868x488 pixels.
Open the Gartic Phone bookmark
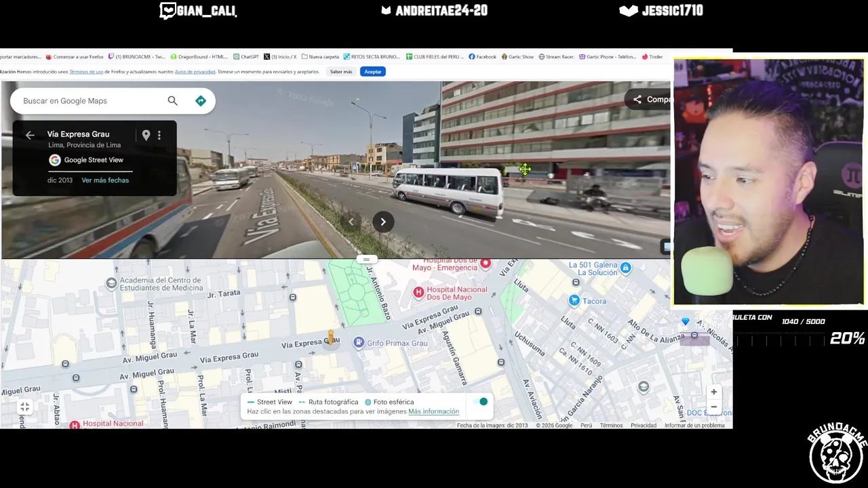pyautogui.click(x=608, y=57)
